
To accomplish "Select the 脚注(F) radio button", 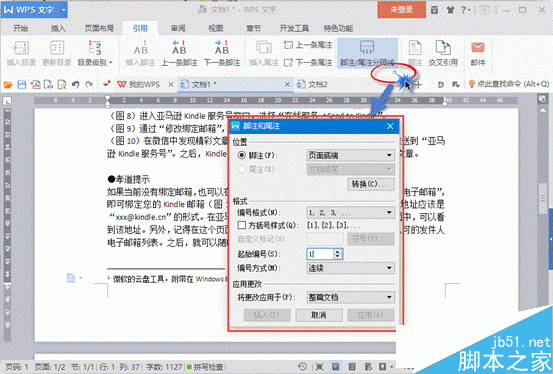I will point(242,155).
